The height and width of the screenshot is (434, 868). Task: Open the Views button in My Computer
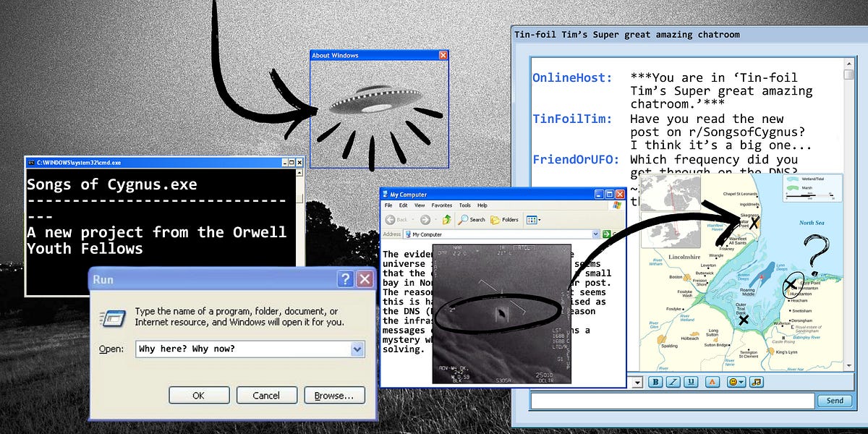pyautogui.click(x=534, y=220)
